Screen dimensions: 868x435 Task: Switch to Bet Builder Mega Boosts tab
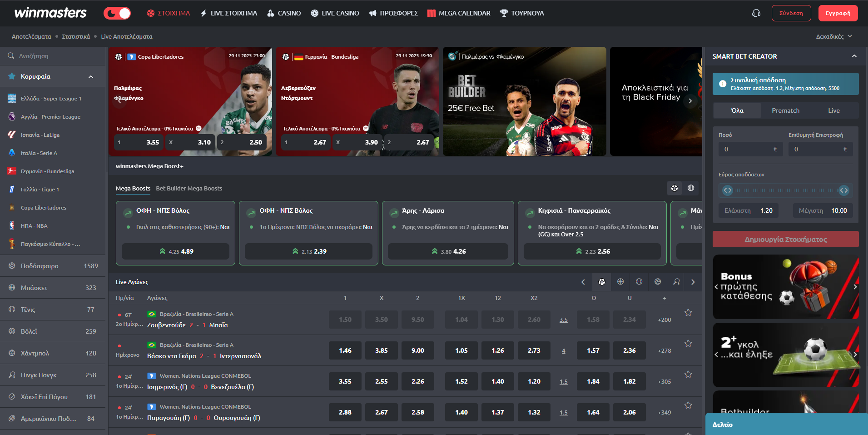pos(189,188)
